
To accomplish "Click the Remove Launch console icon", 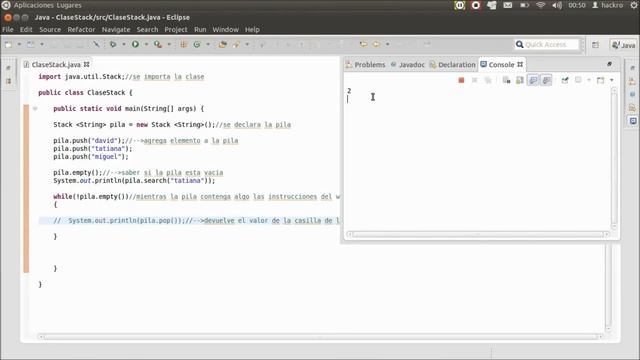I will 474,80.
